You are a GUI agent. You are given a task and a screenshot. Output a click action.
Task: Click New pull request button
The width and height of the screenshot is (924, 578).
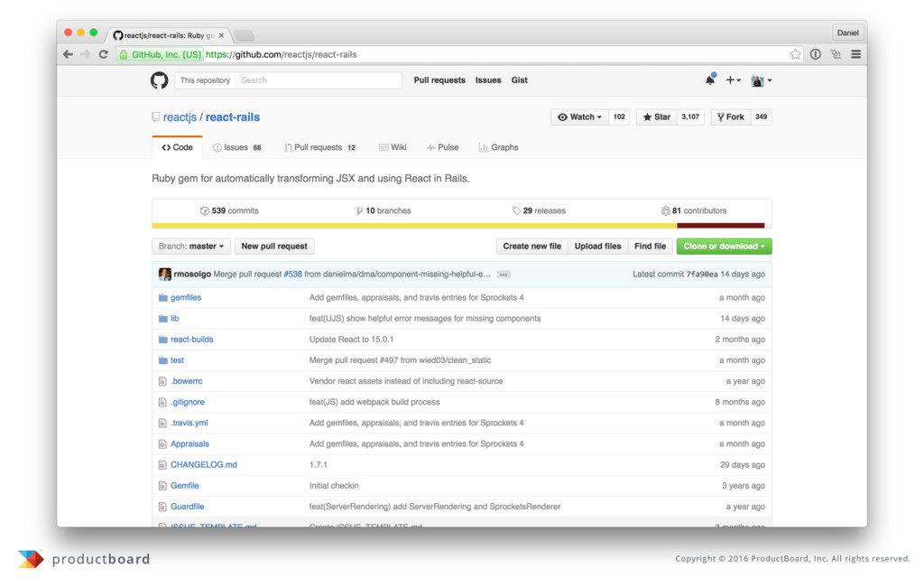[x=274, y=246]
